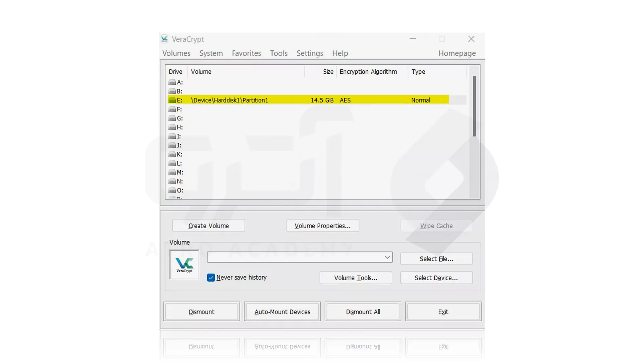Screen dimensions: 644x362
Task: Close the VeraCrypt window
Action: [x=471, y=39]
